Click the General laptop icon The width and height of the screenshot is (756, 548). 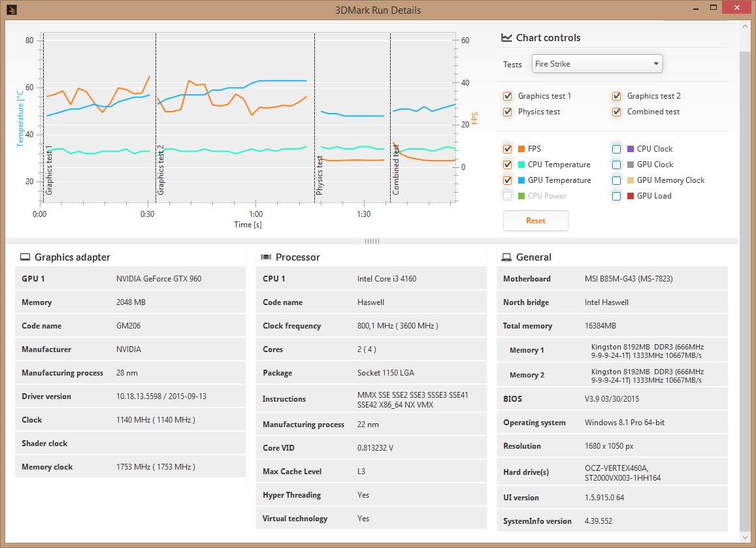tap(506, 257)
